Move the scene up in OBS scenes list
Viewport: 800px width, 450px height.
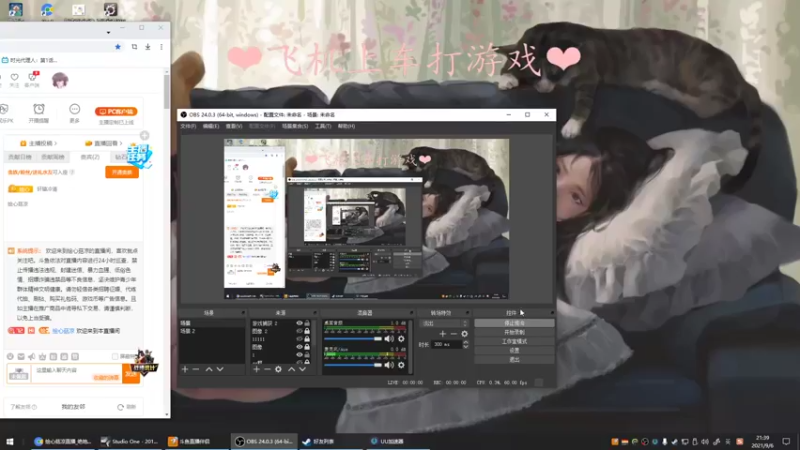coord(209,369)
